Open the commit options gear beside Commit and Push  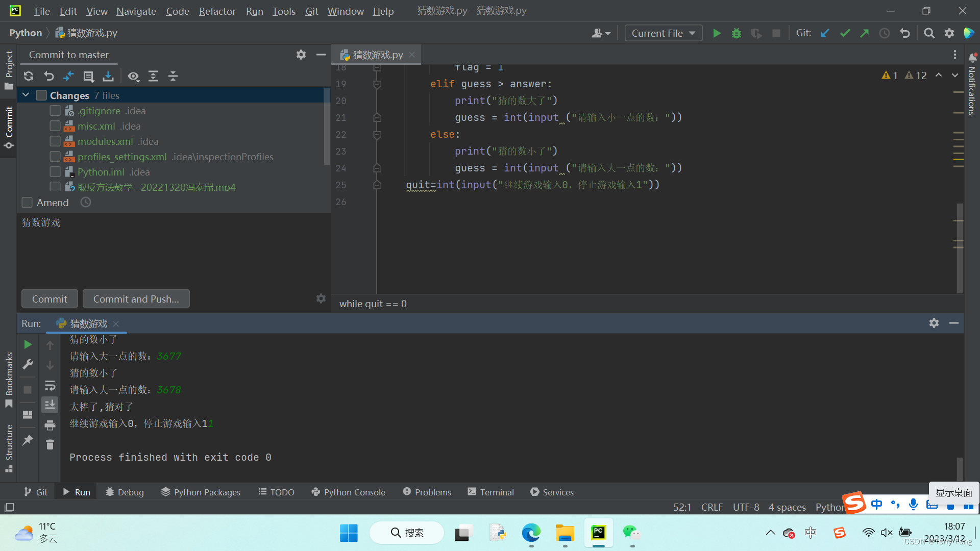click(x=321, y=298)
